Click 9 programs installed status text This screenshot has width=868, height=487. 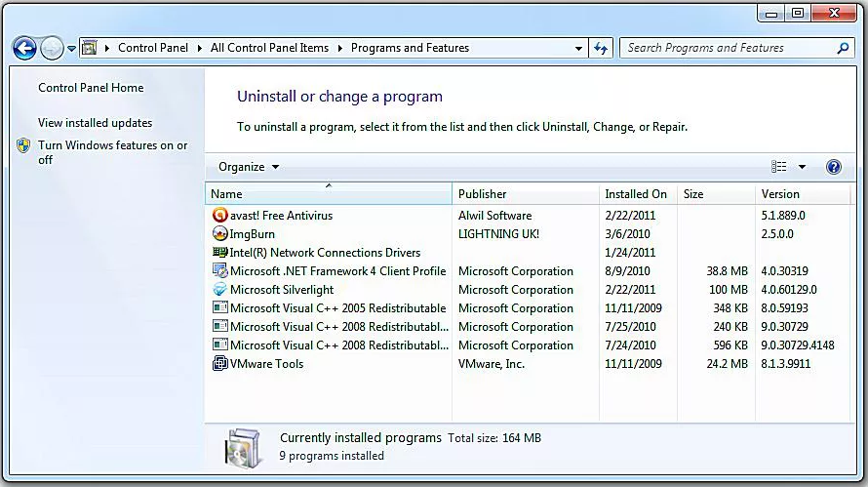(x=331, y=456)
